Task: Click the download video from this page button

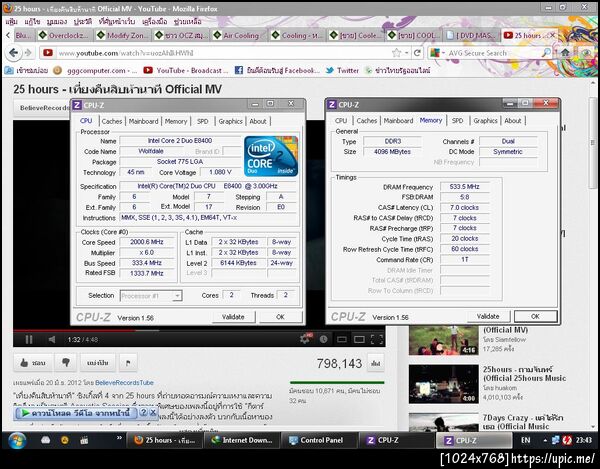Action: [x=76, y=413]
